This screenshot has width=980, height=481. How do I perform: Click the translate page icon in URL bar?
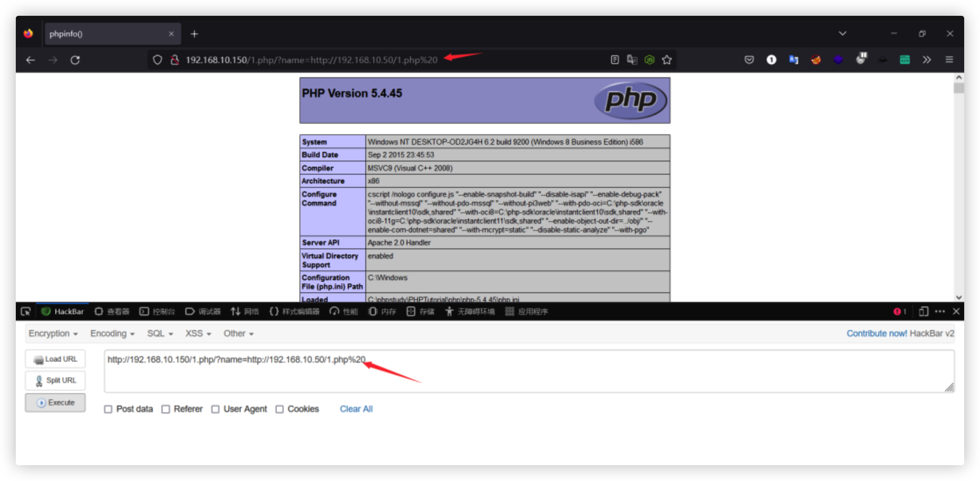pos(632,60)
